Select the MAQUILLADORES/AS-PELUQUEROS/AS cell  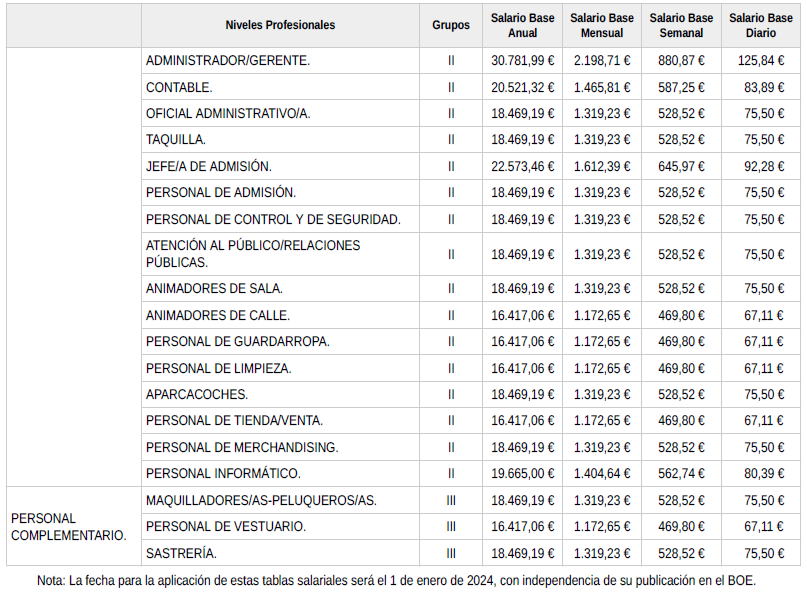[x=261, y=500]
